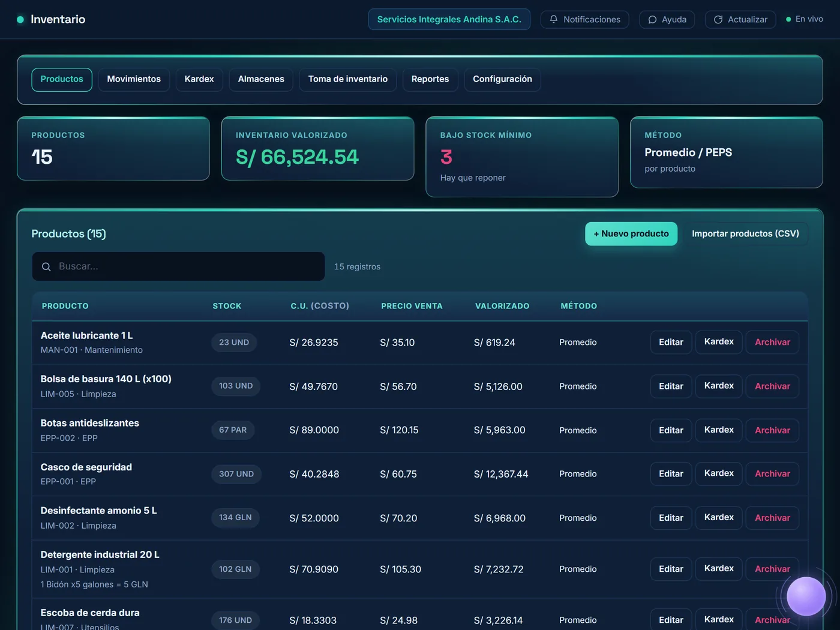Archive Bolsa de basura 140 L
Viewport: 840px width, 630px height.
click(772, 386)
